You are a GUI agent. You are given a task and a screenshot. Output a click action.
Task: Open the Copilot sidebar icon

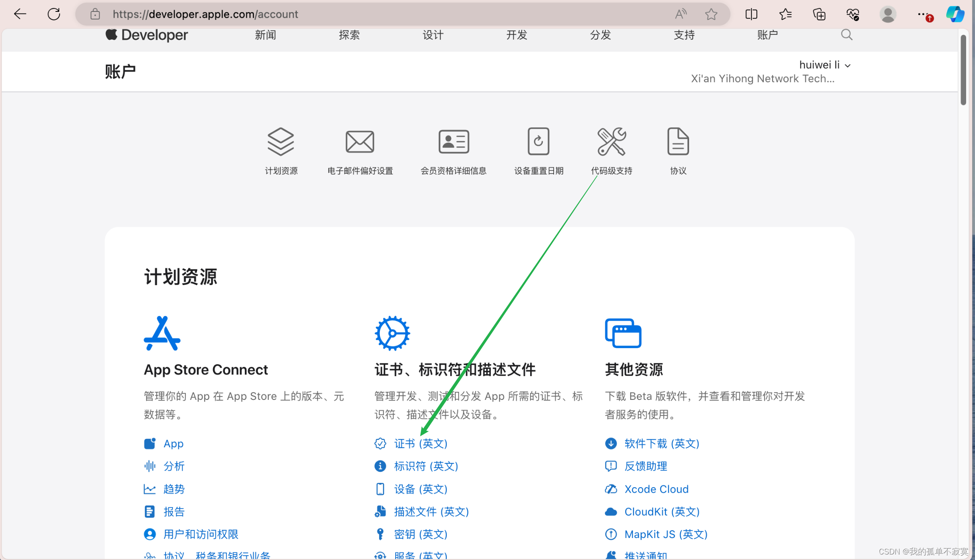(x=956, y=14)
